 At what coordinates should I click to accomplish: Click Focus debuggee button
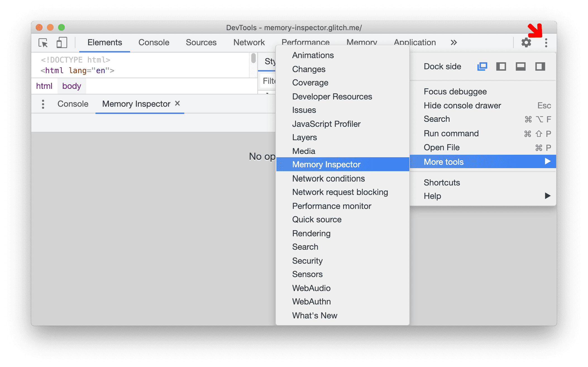coord(456,92)
